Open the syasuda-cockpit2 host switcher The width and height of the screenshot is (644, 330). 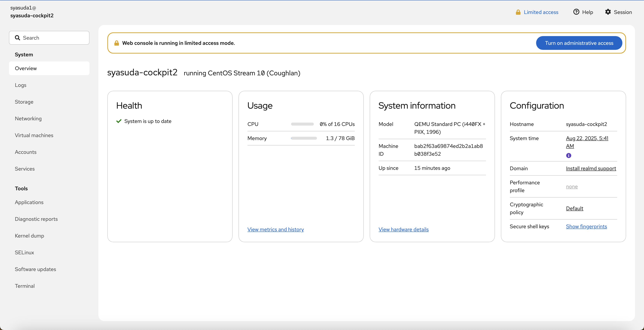point(32,12)
